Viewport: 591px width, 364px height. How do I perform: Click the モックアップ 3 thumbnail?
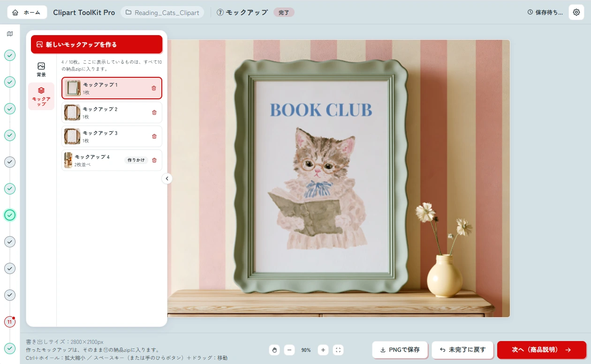pos(72,136)
